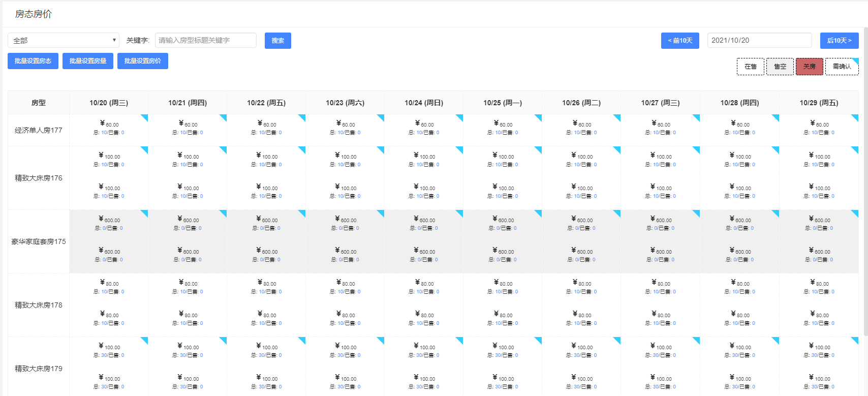Click 批量设置房价 batch price button
The height and width of the screenshot is (396, 868).
coord(143,61)
